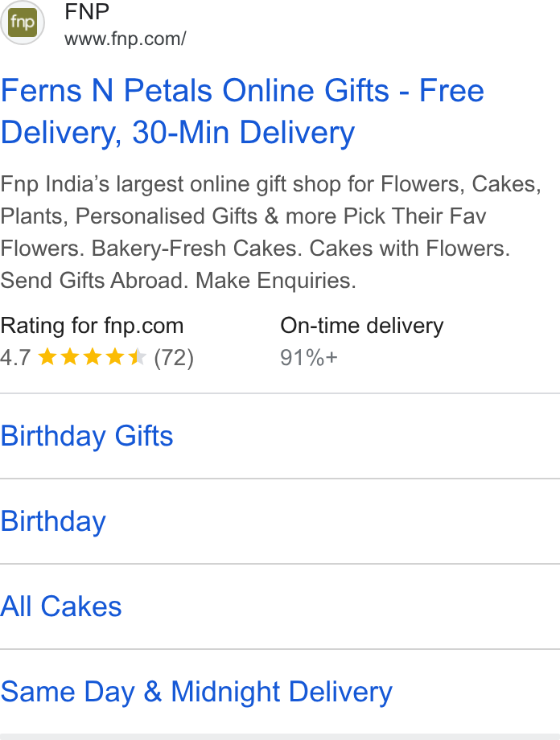
Task: Click the www.fnp.com/ URL text
Action: 126,39
